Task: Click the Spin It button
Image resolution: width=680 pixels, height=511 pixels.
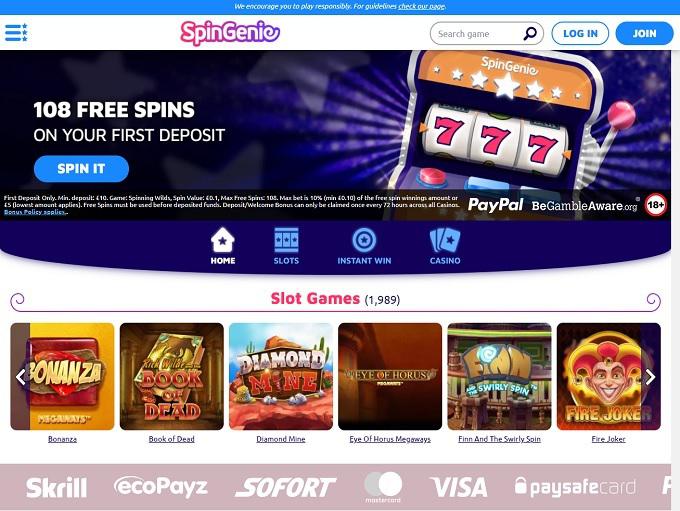Action: pyautogui.click(x=82, y=169)
